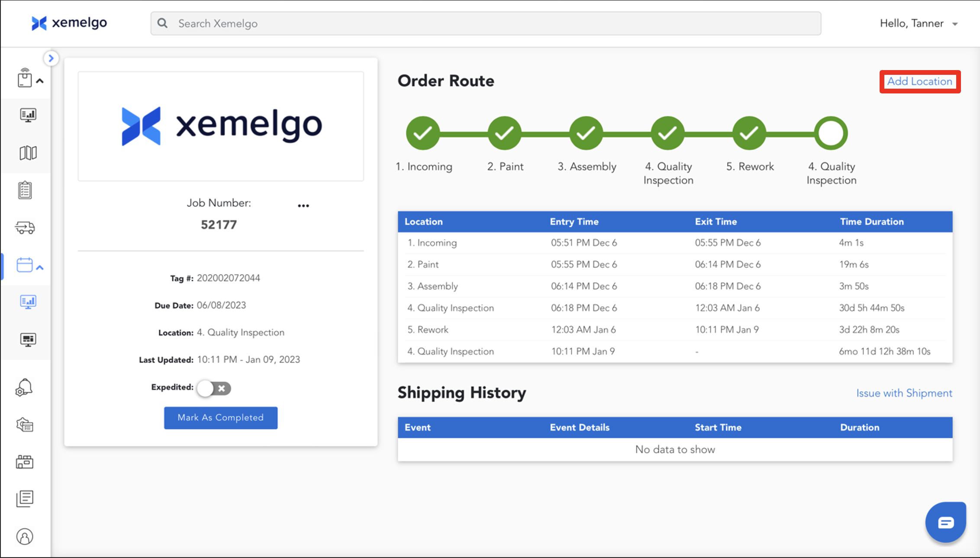The width and height of the screenshot is (980, 558).
Task: Click the clipboard checklist sidebar icon
Action: [25, 190]
